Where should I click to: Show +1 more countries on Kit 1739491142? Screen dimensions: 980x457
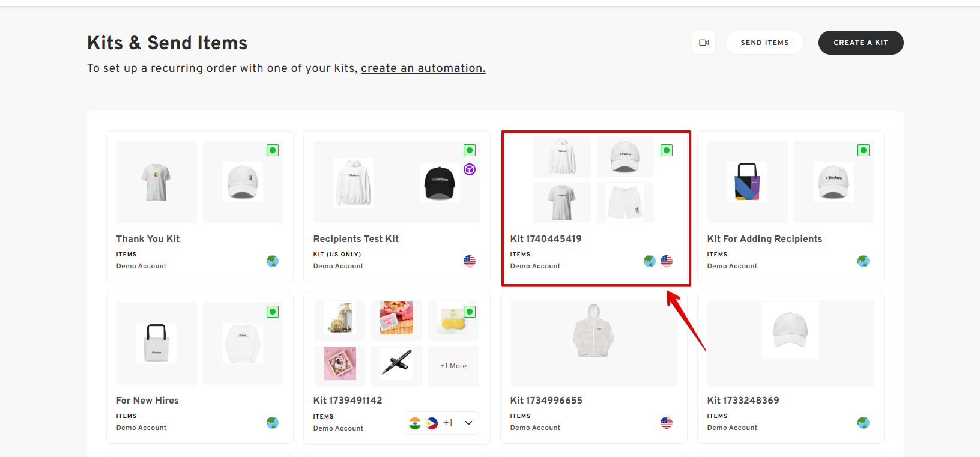pyautogui.click(x=448, y=423)
